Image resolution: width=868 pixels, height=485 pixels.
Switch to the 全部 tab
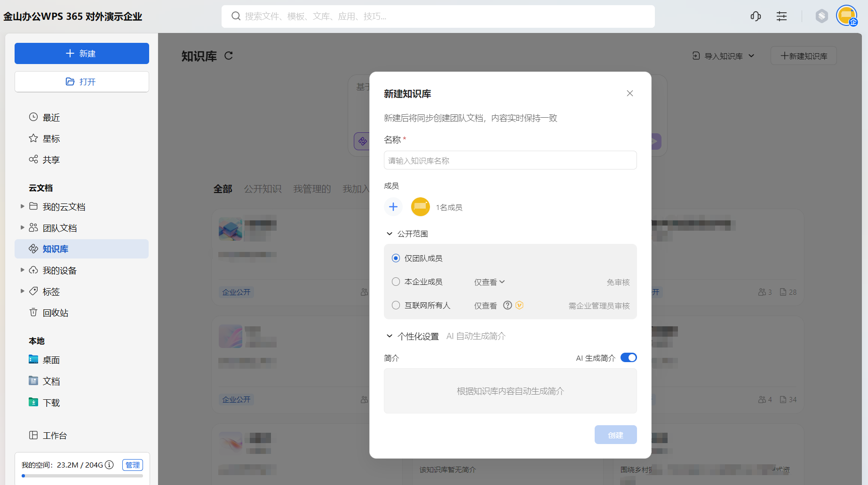223,189
